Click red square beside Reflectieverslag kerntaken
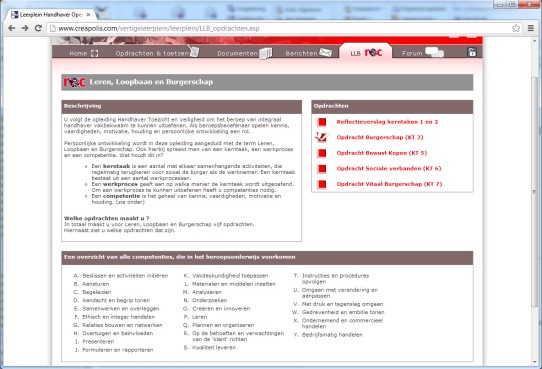The height and width of the screenshot is (369, 542). [x=322, y=122]
